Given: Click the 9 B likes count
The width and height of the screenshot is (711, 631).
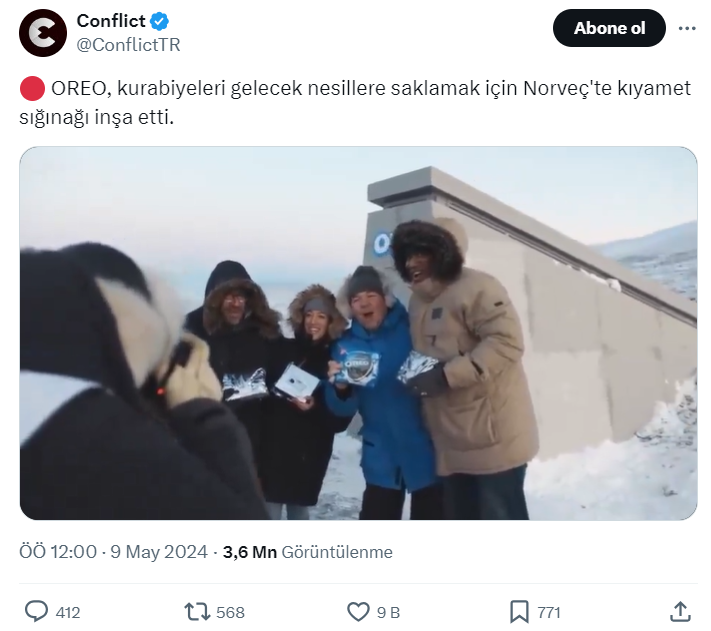Looking at the screenshot, I should click(388, 612).
